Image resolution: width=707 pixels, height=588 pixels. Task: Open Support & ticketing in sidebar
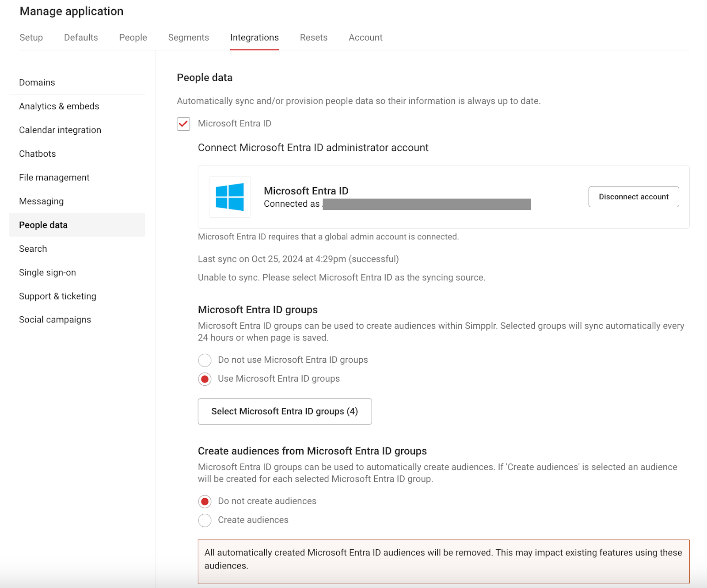coord(77,296)
